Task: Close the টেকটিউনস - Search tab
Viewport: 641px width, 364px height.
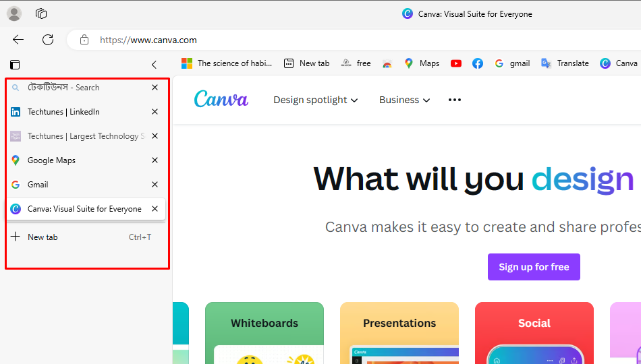Action: (x=155, y=88)
